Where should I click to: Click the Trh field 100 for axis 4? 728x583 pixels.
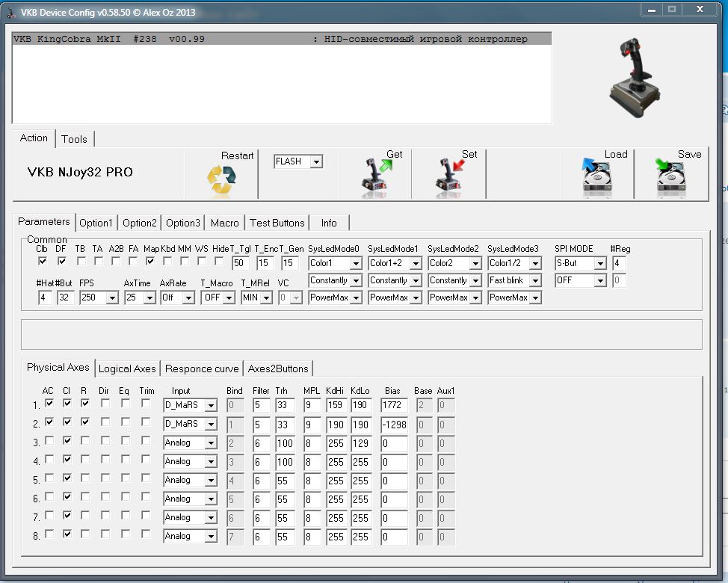285,462
